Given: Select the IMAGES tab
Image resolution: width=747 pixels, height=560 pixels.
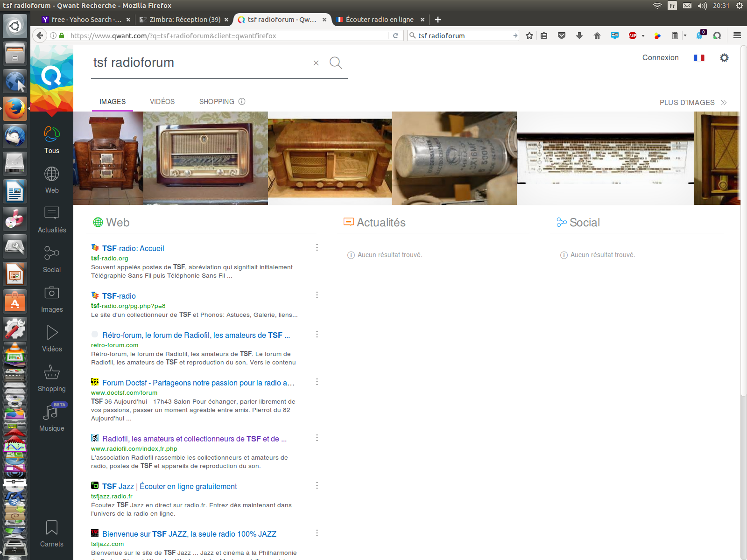Looking at the screenshot, I should pos(113,102).
